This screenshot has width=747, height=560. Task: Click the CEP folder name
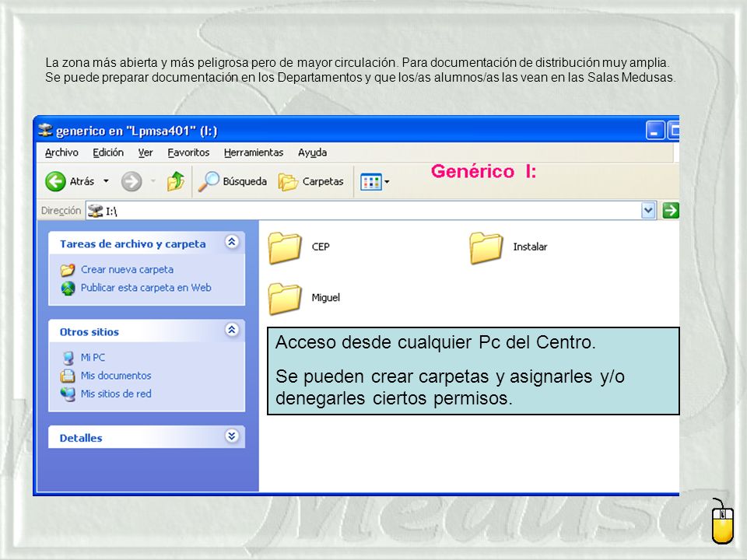321,247
